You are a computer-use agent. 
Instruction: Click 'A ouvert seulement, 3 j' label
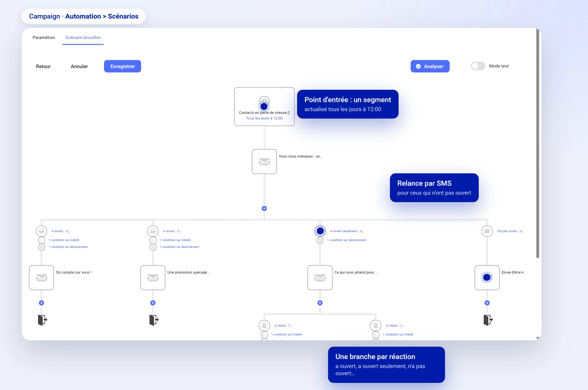[x=346, y=231]
